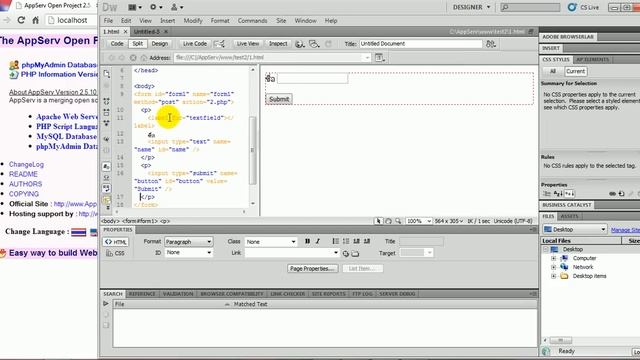The width and height of the screenshot is (640, 360).
Task: Click the green play search arrow
Action: [106, 304]
